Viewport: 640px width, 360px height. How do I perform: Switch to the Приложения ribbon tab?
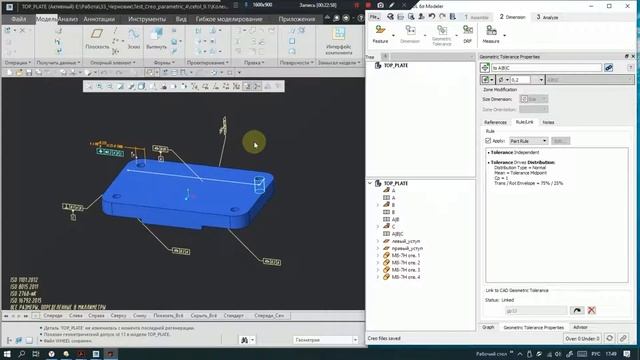[297, 19]
